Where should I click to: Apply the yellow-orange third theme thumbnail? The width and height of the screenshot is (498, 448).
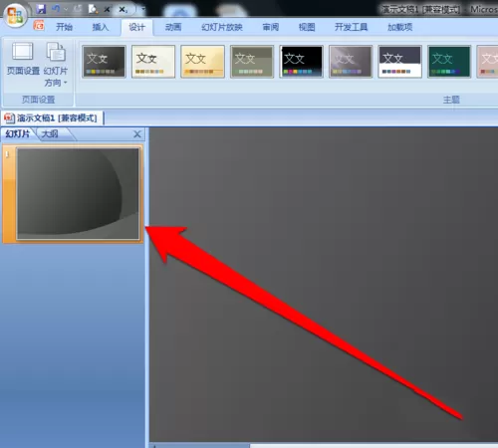pos(202,62)
